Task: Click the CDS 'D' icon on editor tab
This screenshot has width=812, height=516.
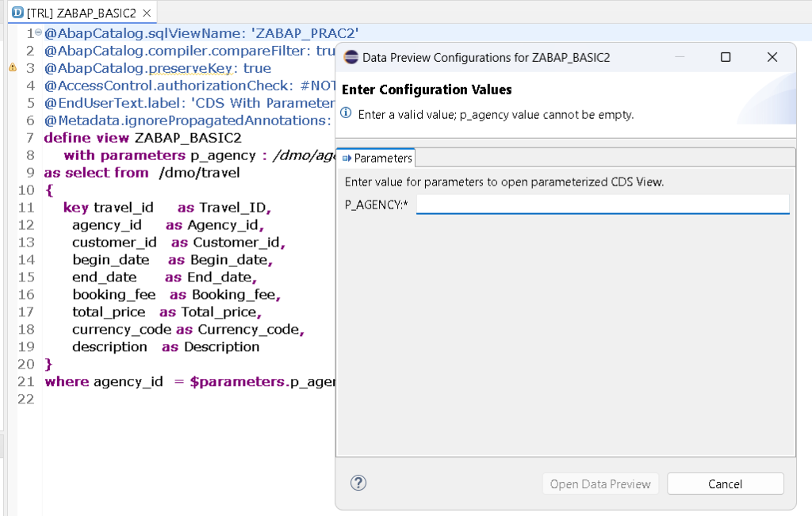Action: click(x=17, y=13)
